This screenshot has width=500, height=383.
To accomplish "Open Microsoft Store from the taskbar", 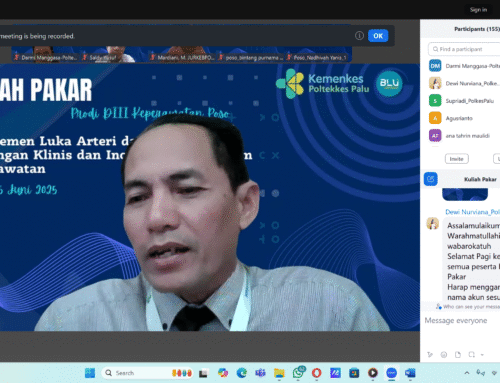I will 354,373.
